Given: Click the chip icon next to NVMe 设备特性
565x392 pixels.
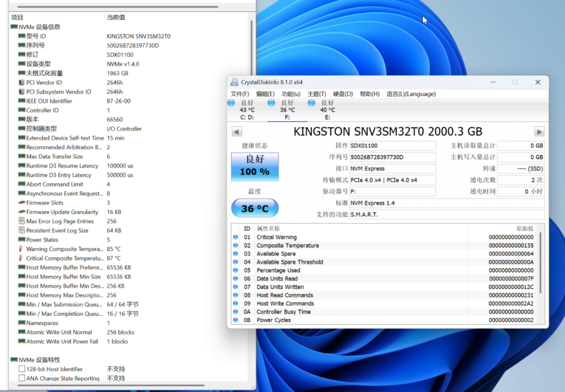Looking at the screenshot, I should coord(14,360).
